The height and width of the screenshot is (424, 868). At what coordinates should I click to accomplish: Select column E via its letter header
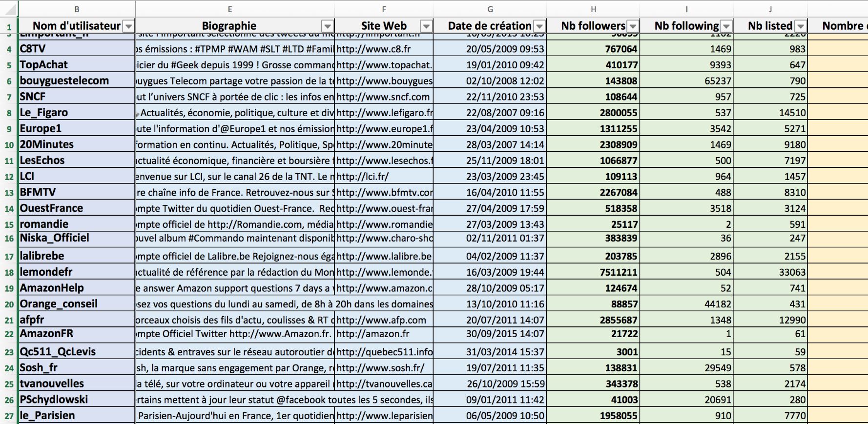(x=235, y=9)
